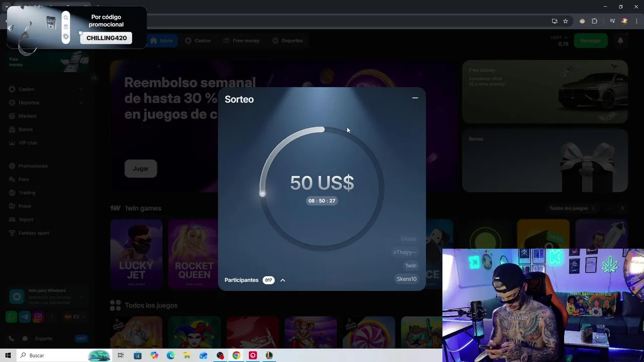Click the sidebar Free money banner
The width and height of the screenshot is (644, 362).
click(x=49, y=61)
